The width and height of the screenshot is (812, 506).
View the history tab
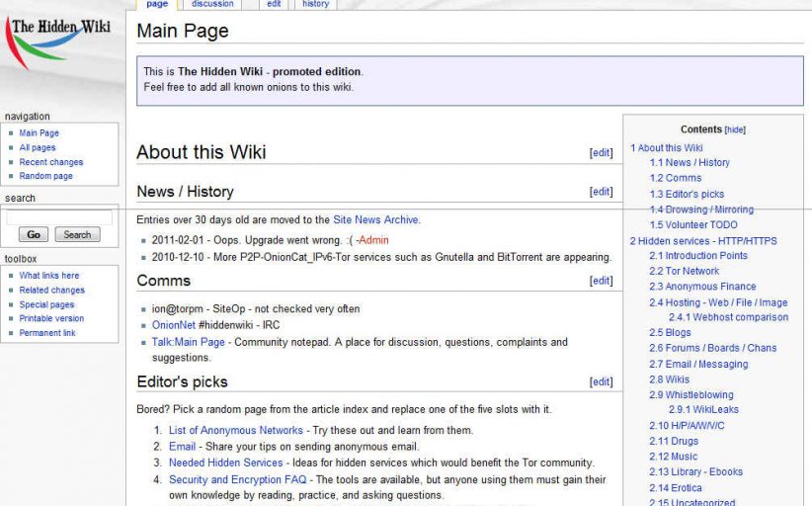point(315,4)
